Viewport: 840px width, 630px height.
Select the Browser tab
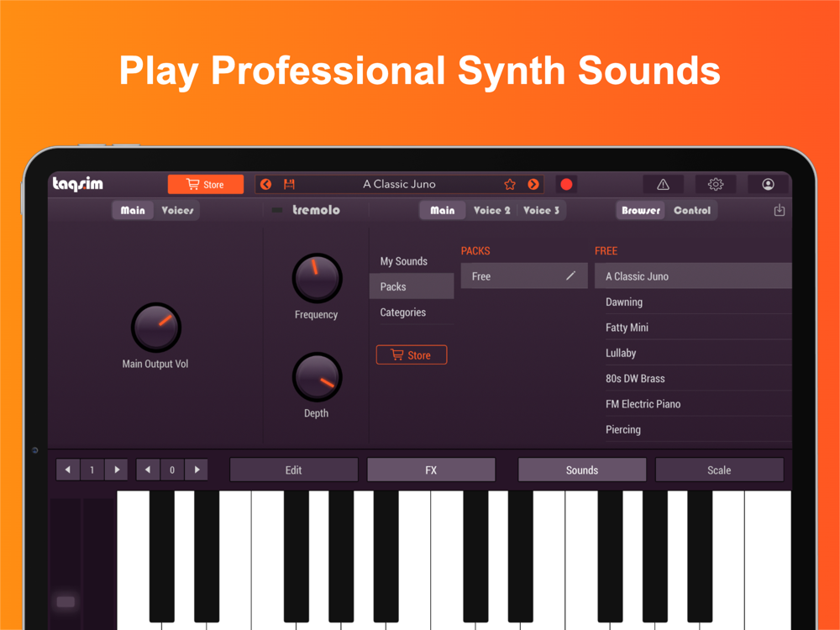pos(641,211)
